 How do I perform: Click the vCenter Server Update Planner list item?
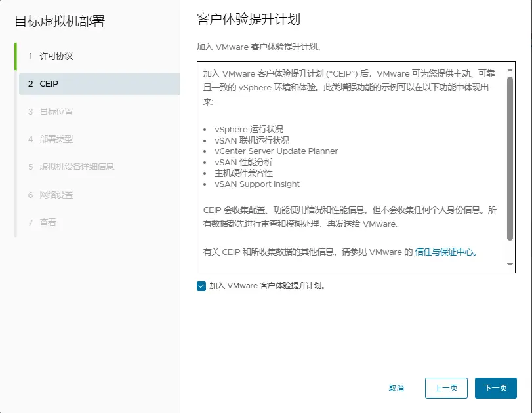[271, 151]
